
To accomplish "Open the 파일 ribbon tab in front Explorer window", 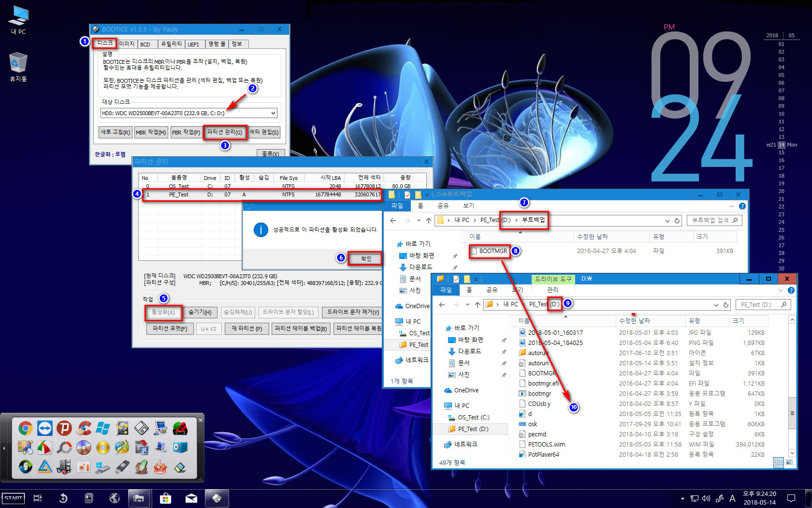I will click(x=446, y=290).
